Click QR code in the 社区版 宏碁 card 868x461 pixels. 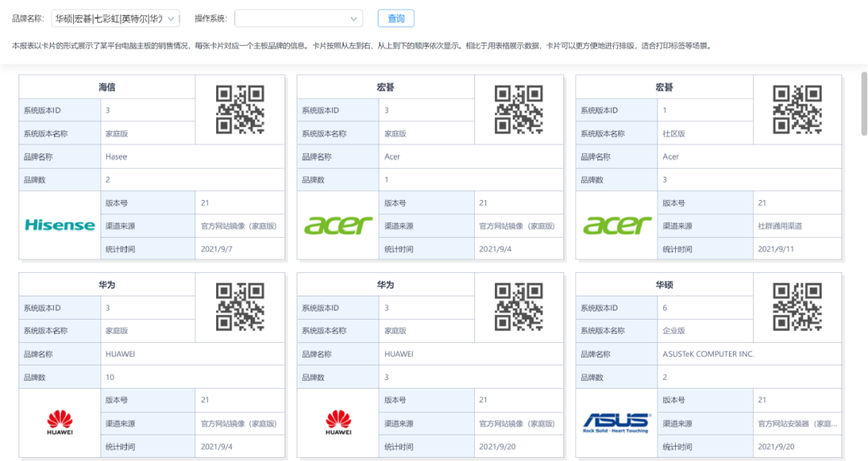[796, 109]
